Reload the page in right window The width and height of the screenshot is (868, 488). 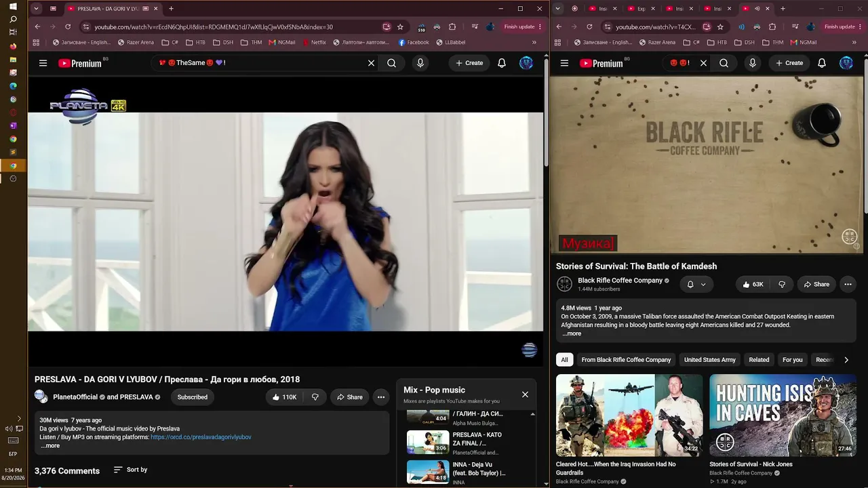(589, 27)
